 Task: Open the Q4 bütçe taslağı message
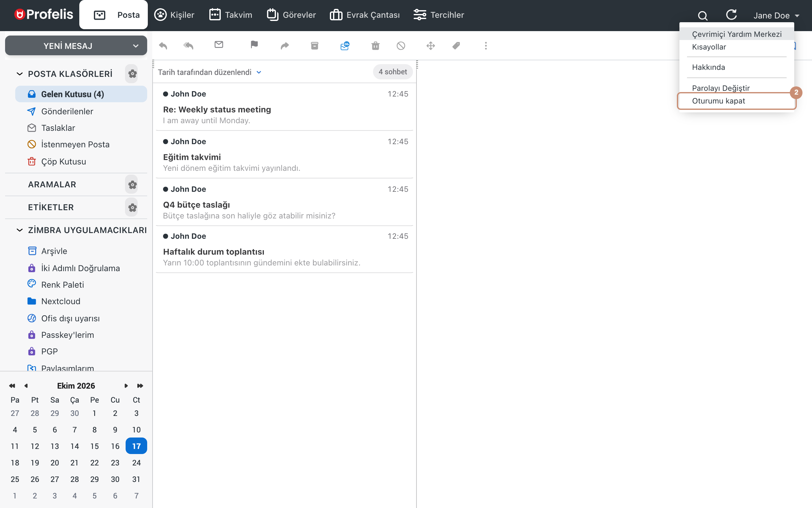(x=284, y=202)
